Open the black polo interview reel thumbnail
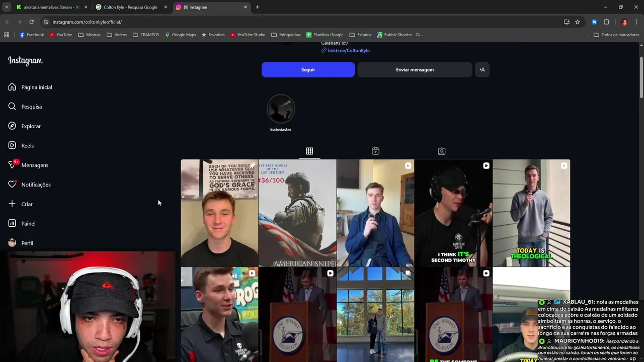The width and height of the screenshot is (644, 362). 219,315
